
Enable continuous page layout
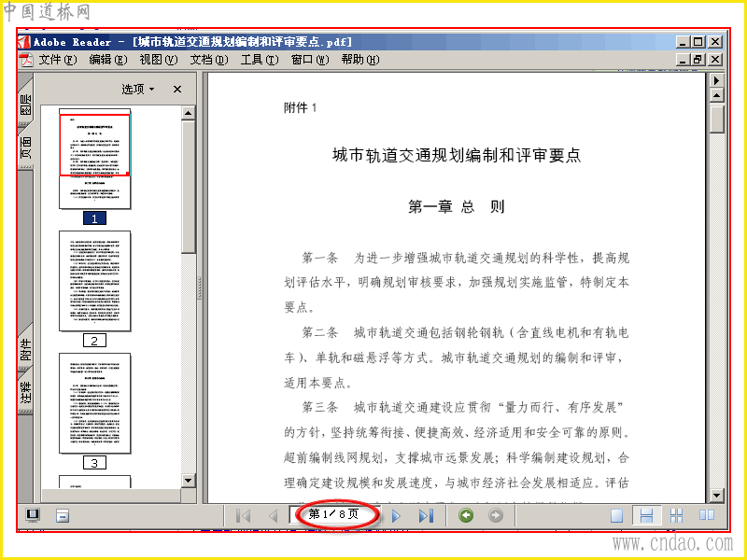[646, 516]
